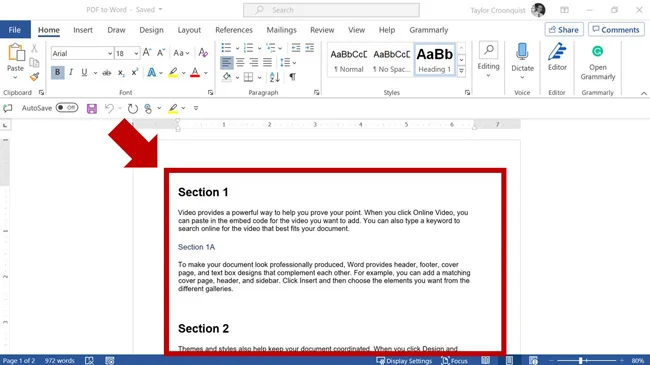Click the Share button
This screenshot has height=365, width=650.
tap(564, 29)
